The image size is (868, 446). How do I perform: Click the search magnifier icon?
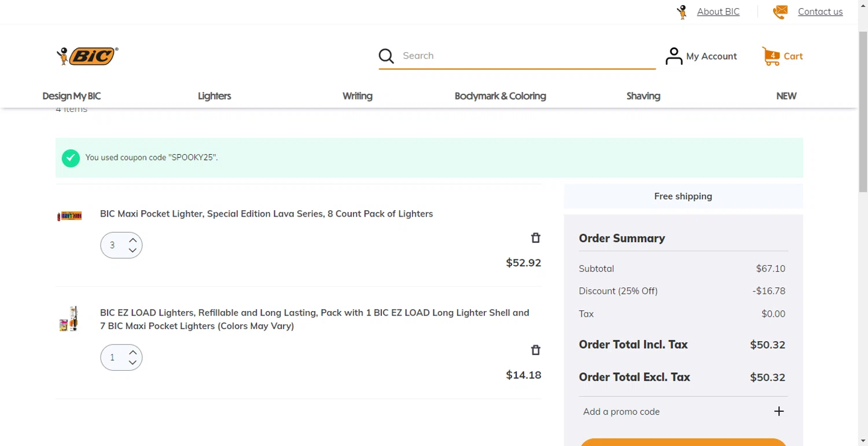click(386, 56)
